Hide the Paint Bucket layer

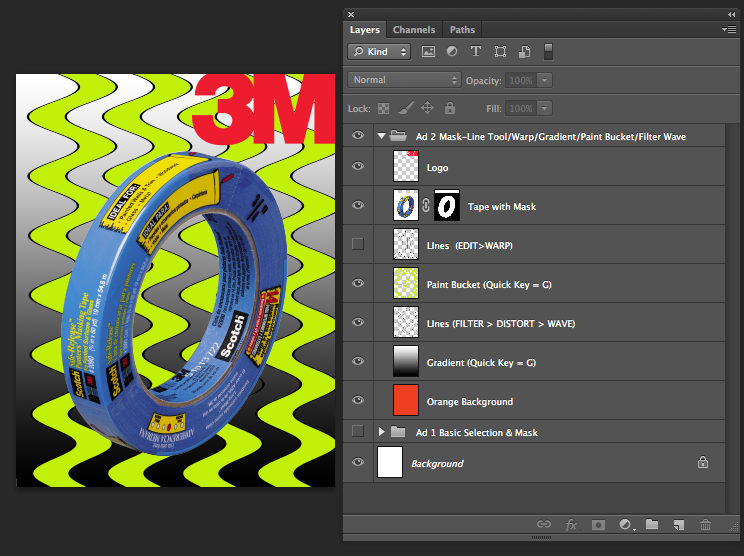click(x=358, y=283)
